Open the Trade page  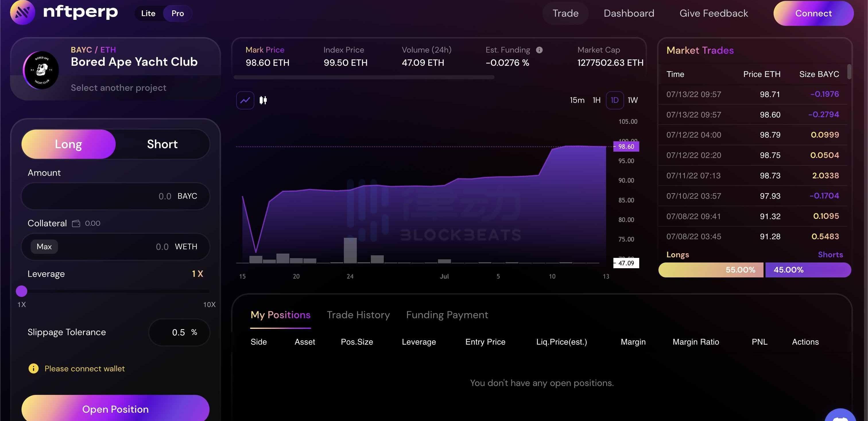pyautogui.click(x=565, y=13)
